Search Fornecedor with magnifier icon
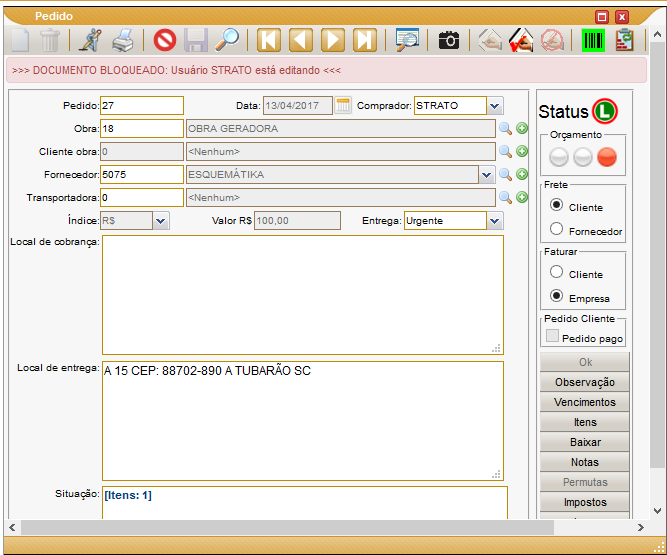667x555 pixels. tap(505, 174)
